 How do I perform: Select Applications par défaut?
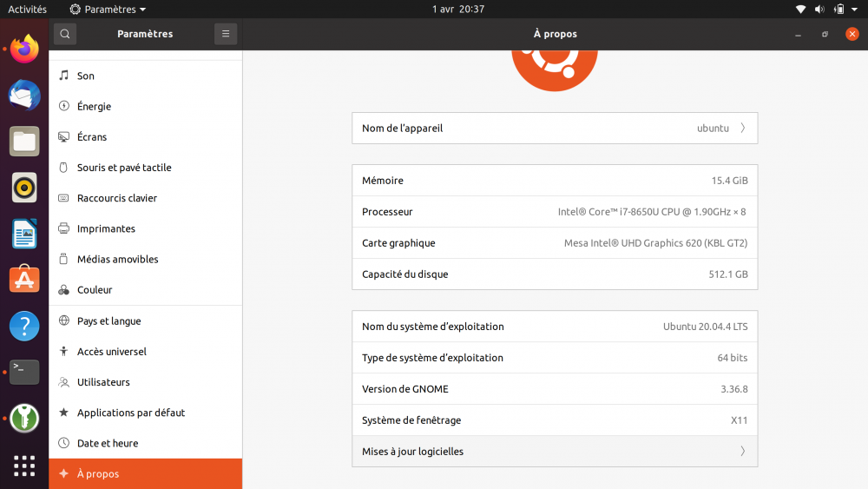146,412
